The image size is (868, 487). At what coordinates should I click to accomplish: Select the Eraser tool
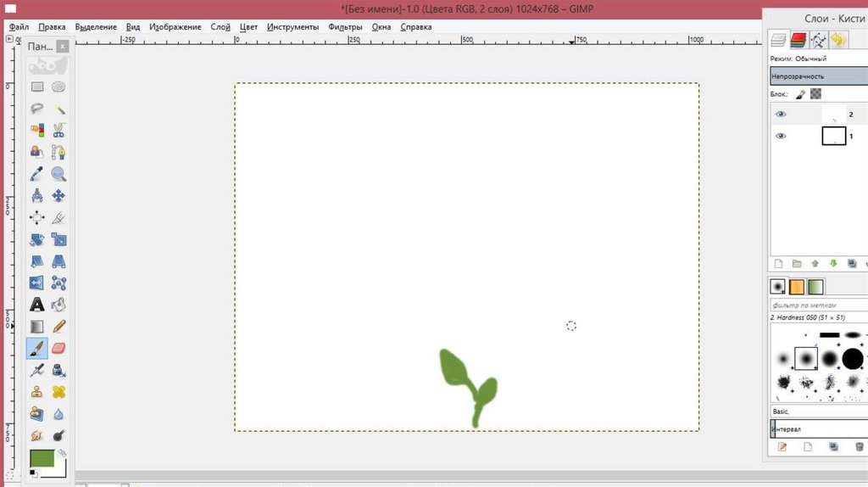pyautogui.click(x=58, y=348)
